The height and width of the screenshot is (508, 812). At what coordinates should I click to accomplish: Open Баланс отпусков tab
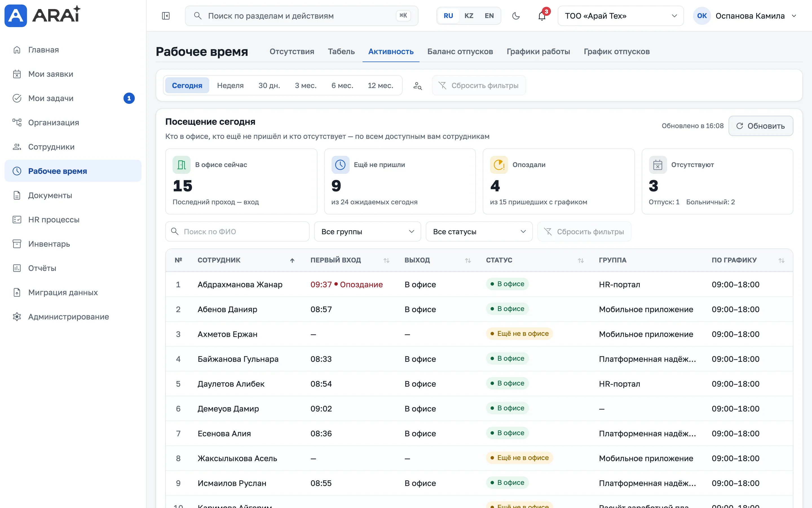[x=460, y=51]
